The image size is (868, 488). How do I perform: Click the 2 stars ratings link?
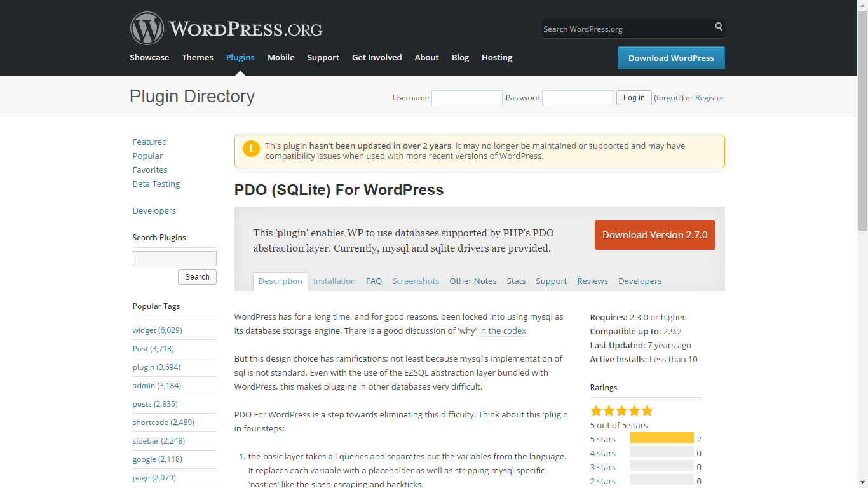(603, 481)
